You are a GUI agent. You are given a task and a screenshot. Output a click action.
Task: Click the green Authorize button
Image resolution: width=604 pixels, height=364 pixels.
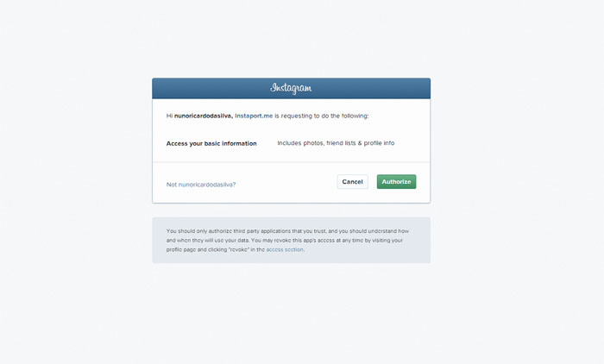coord(396,182)
